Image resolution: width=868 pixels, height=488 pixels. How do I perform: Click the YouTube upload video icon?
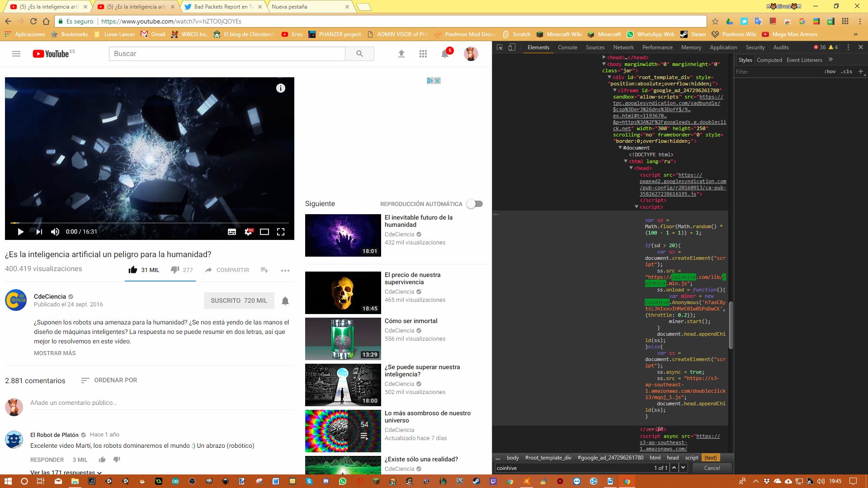tap(401, 54)
